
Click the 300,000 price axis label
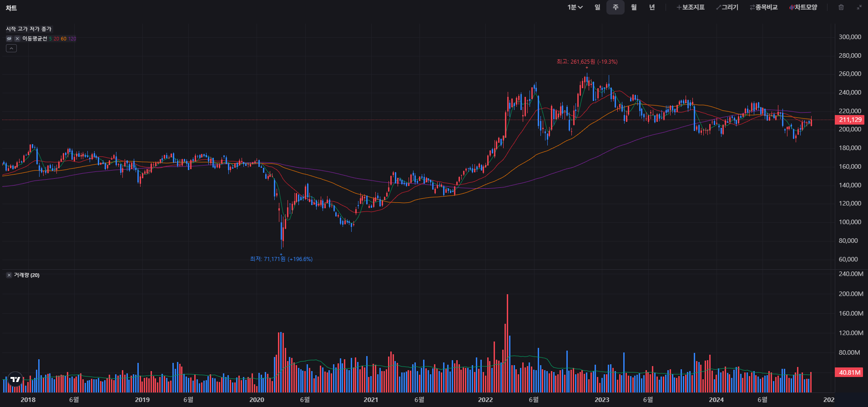pyautogui.click(x=850, y=37)
